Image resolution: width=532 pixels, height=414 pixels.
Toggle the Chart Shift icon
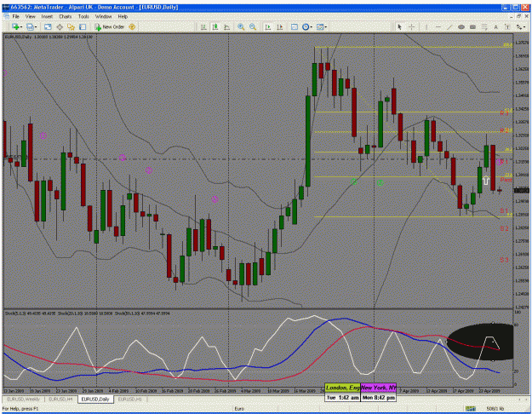pyautogui.click(x=279, y=26)
